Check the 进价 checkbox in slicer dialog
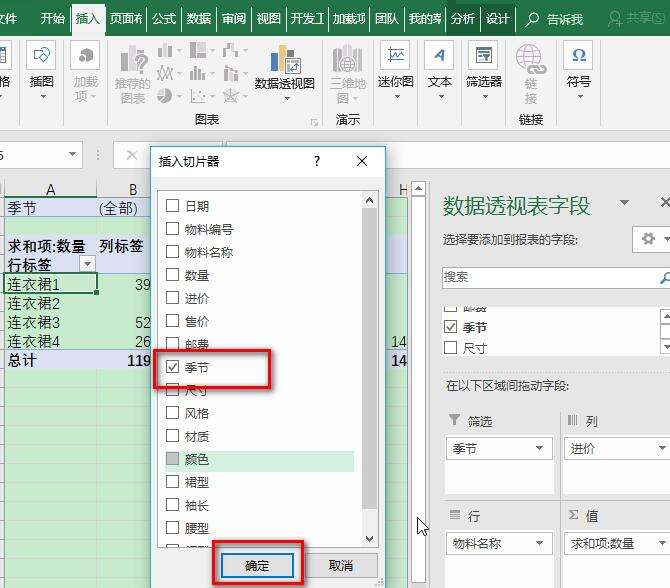This screenshot has width=670, height=588. [172, 298]
